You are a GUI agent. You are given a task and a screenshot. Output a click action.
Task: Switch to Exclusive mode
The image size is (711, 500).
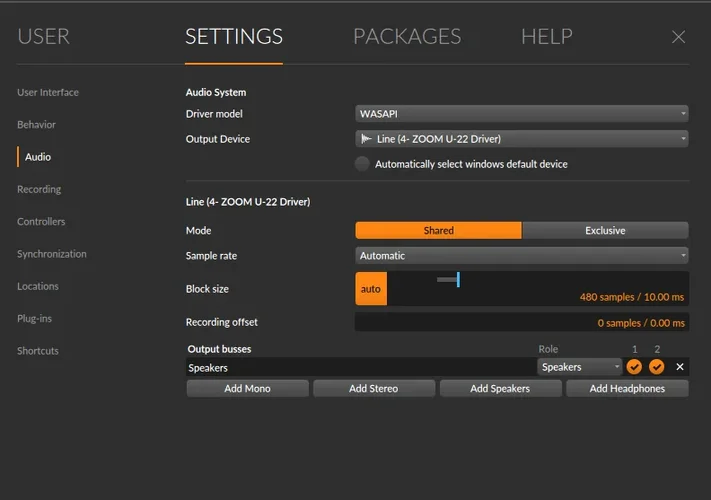coord(605,230)
